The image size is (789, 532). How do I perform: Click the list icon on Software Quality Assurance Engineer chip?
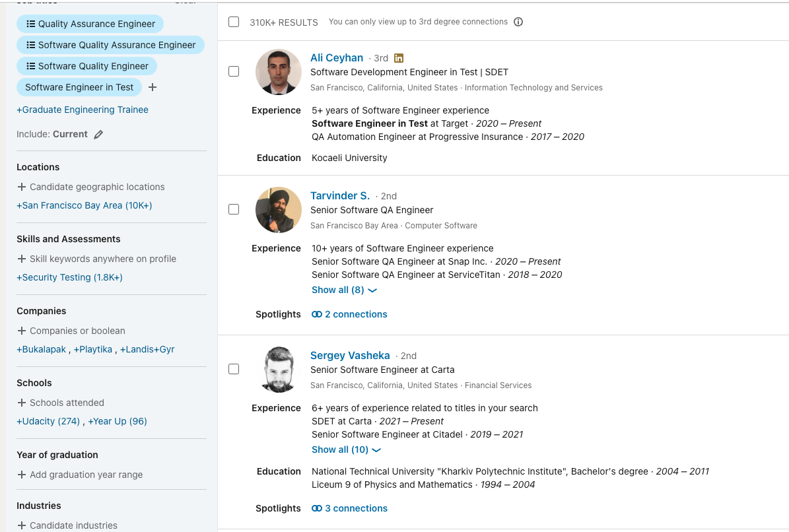click(x=30, y=45)
